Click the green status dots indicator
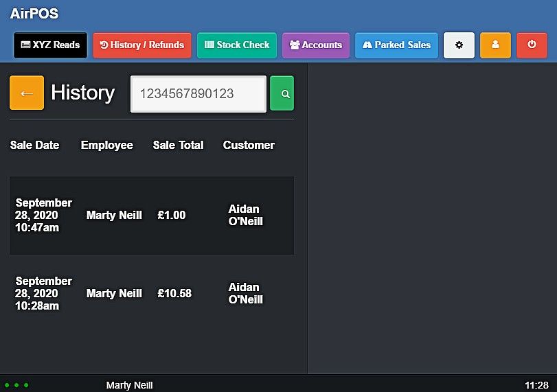557x392 pixels. tap(16, 385)
